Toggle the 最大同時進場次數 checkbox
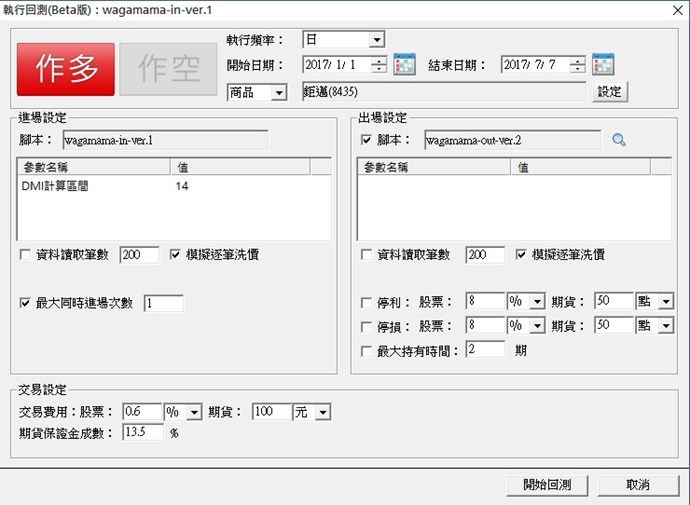This screenshot has height=505, width=690. (25, 303)
